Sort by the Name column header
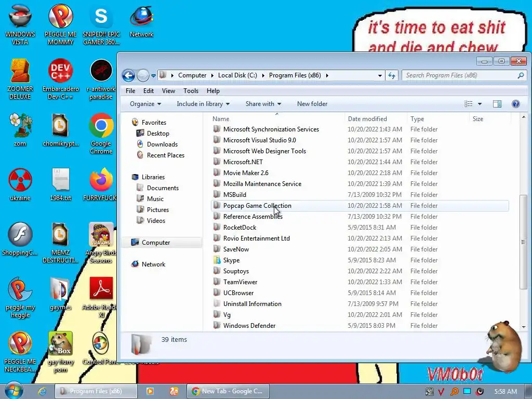Image resolution: width=532 pixels, height=399 pixels. (x=276, y=119)
